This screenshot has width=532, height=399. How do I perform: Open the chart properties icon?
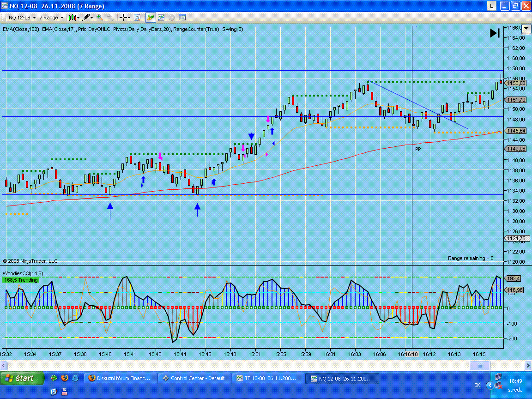(182, 18)
